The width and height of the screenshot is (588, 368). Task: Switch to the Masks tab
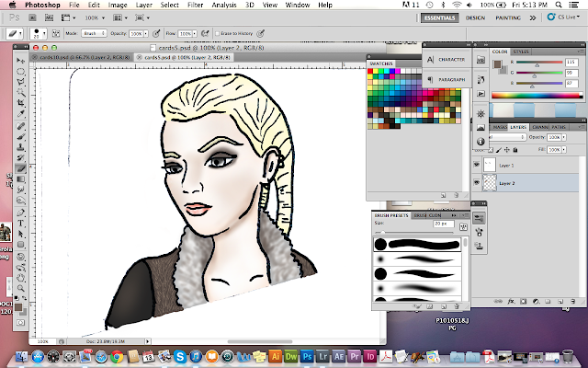pos(500,127)
